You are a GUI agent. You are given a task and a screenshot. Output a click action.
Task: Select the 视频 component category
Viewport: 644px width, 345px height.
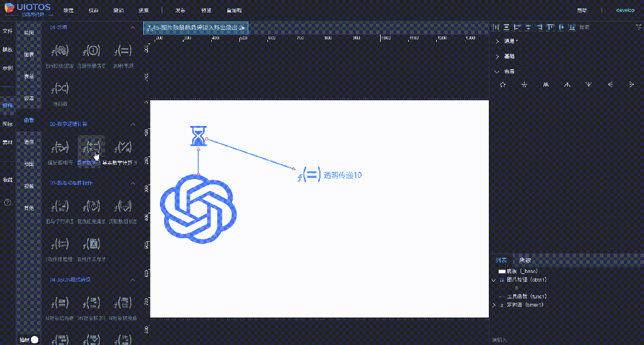(29, 186)
